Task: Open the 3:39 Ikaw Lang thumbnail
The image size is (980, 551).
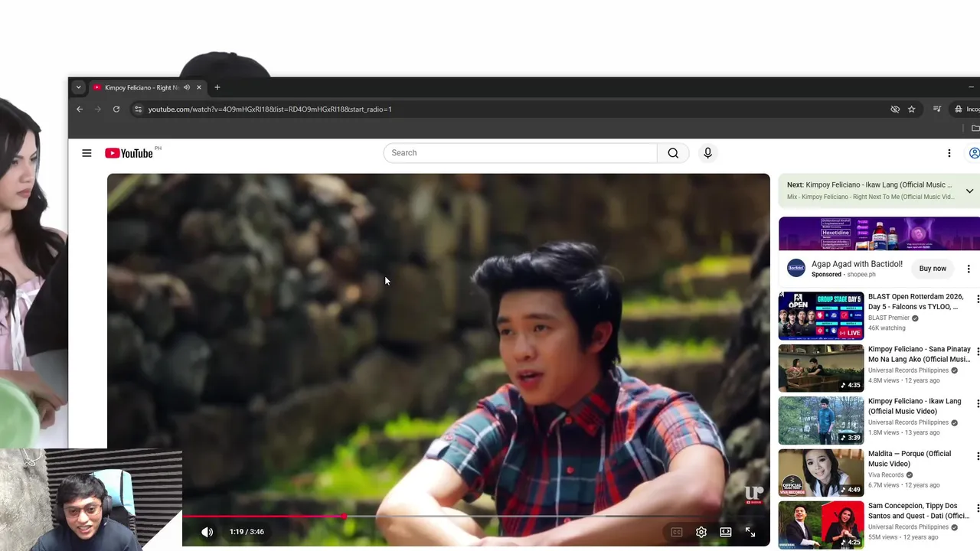Action: [821, 420]
